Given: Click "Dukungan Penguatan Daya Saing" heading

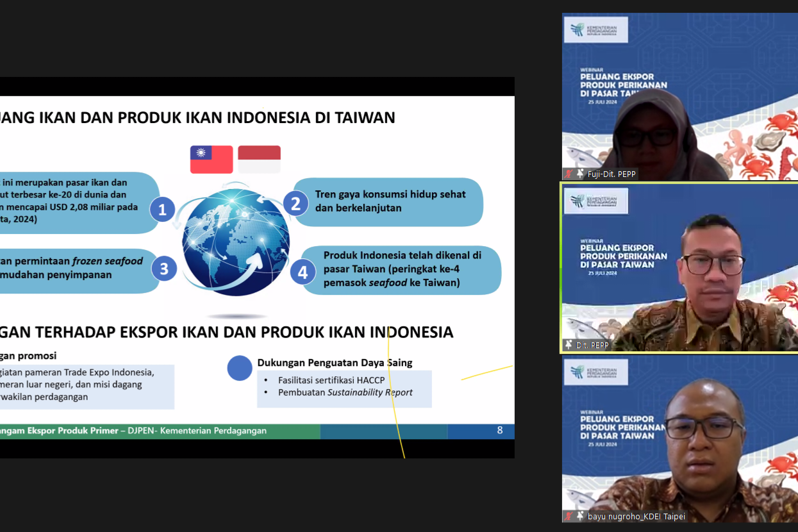Looking at the screenshot, I should pos(335,363).
